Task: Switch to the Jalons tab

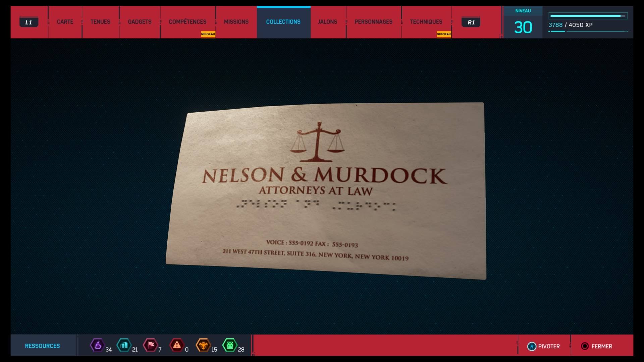Action: (327, 22)
